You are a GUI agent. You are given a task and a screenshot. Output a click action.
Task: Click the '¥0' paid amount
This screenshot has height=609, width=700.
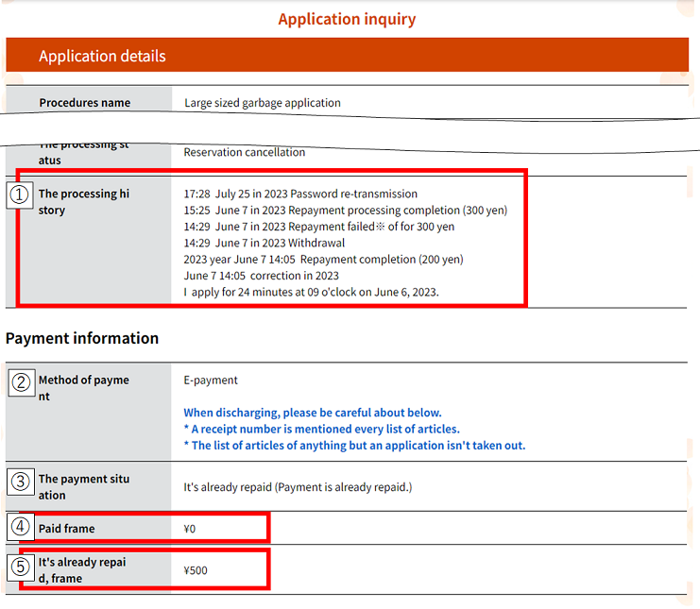(189, 529)
